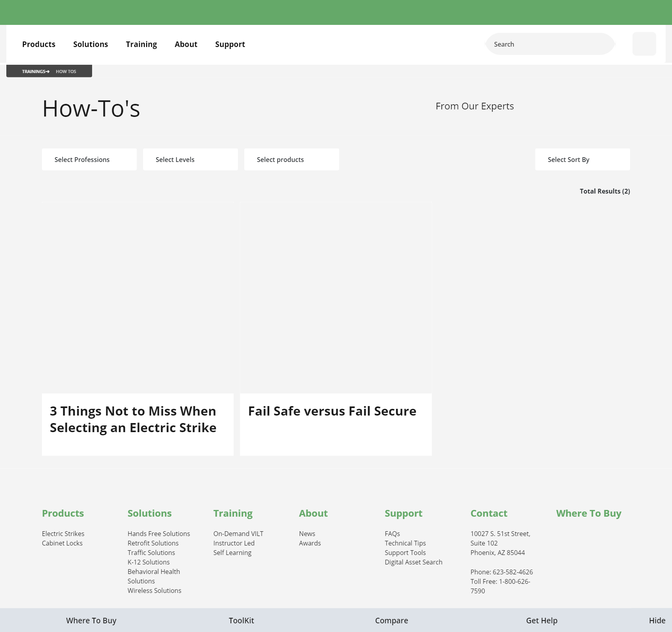Open Behavioral Health Solutions link

point(154,576)
